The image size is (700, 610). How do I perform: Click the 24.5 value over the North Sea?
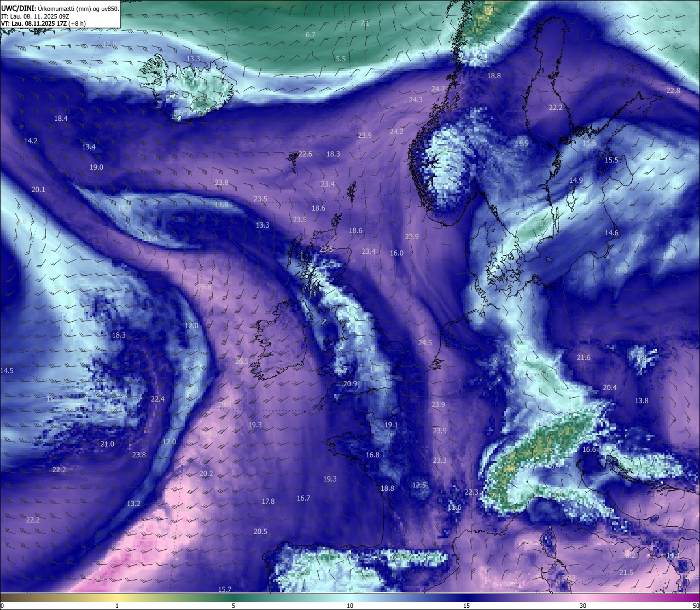click(x=425, y=342)
